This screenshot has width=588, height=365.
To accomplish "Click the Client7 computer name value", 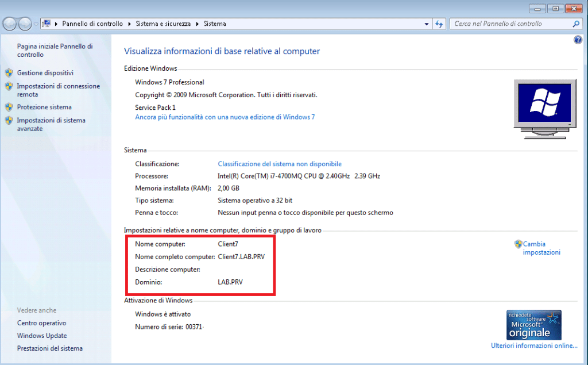I will [228, 244].
